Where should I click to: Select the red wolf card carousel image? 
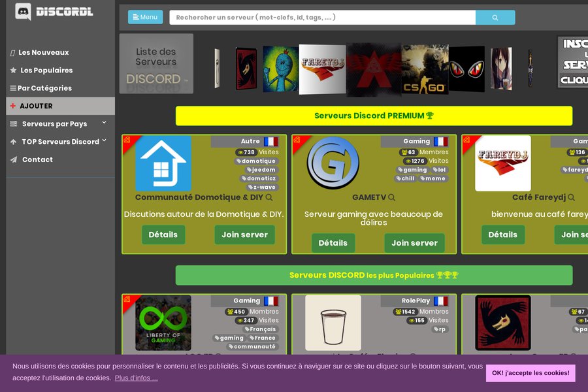point(246,69)
